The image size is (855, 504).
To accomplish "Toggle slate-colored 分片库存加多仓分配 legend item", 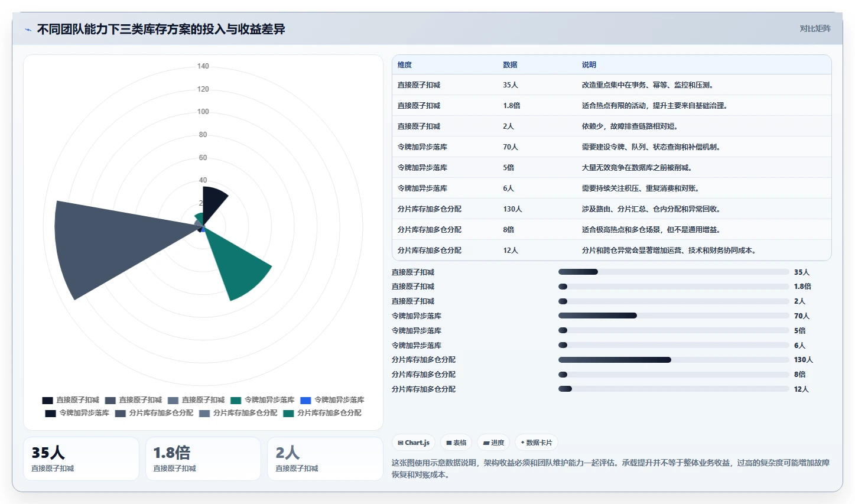I will point(154,413).
